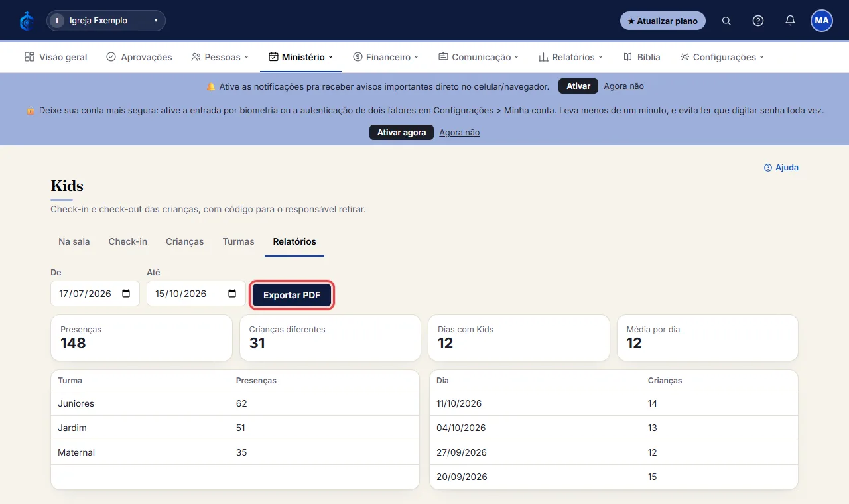Open the Ajuda help link
This screenshot has width=849, height=504.
(x=781, y=168)
